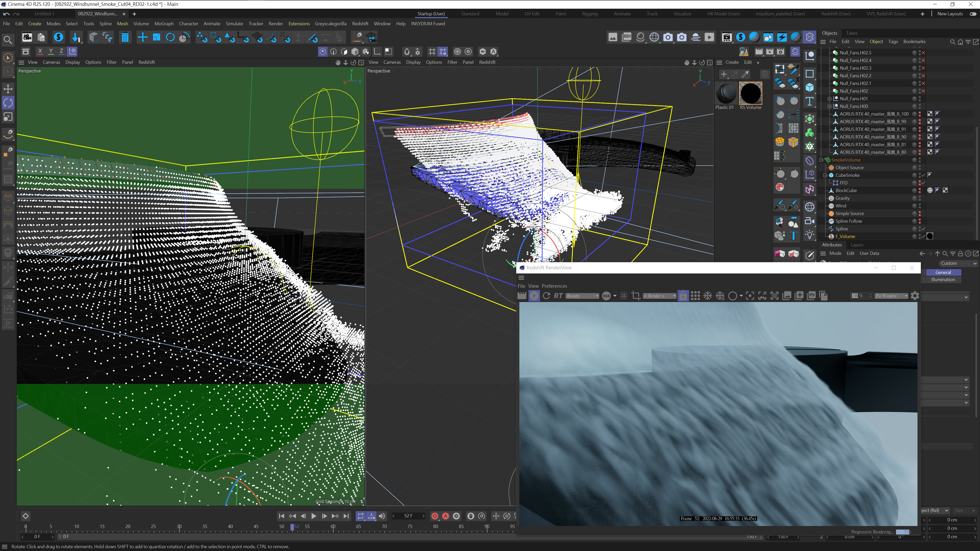This screenshot has height=551, width=980.
Task: Open the Beauty AOV dropdown in RenderView
Action: pos(582,296)
